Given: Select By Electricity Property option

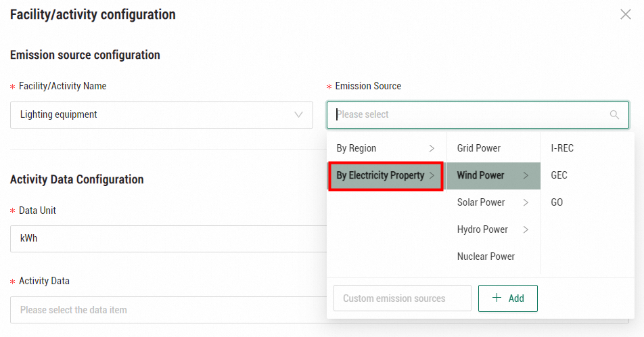Looking at the screenshot, I should tap(380, 175).
